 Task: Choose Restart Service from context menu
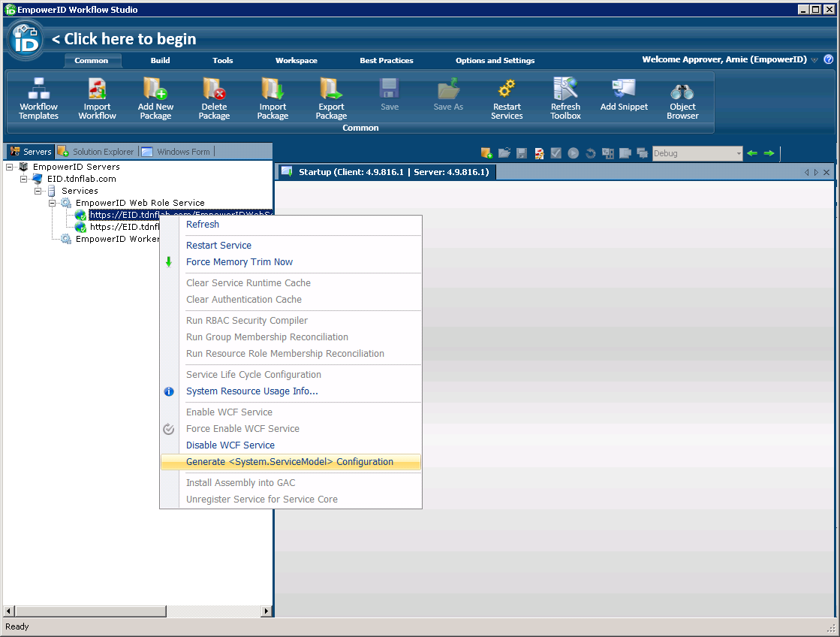(x=218, y=246)
